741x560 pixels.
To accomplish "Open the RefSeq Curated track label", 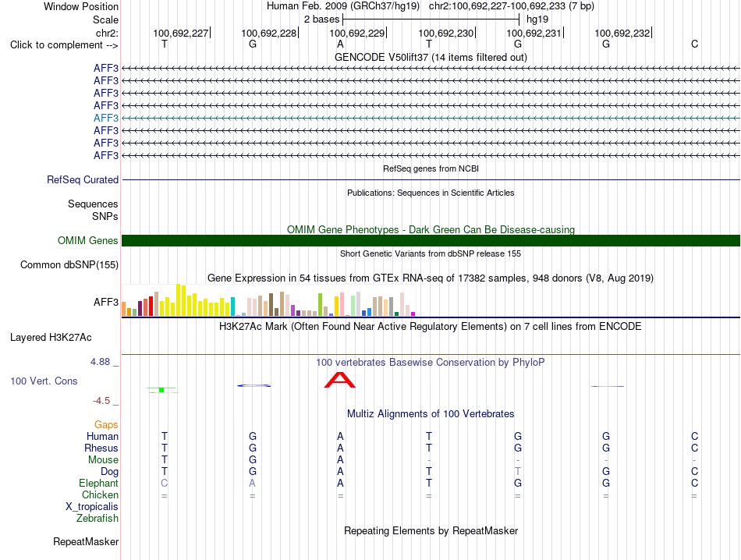I will coord(83,179).
